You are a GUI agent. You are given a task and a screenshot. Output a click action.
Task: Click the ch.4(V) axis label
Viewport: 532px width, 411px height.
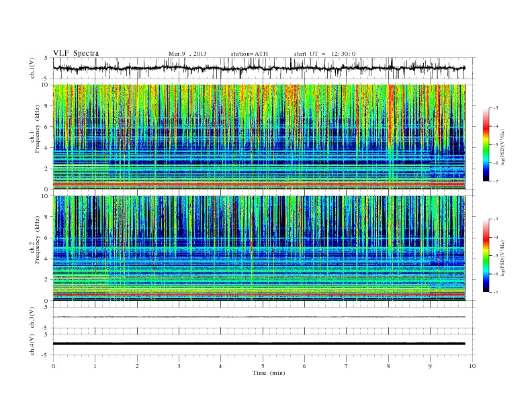32,345
